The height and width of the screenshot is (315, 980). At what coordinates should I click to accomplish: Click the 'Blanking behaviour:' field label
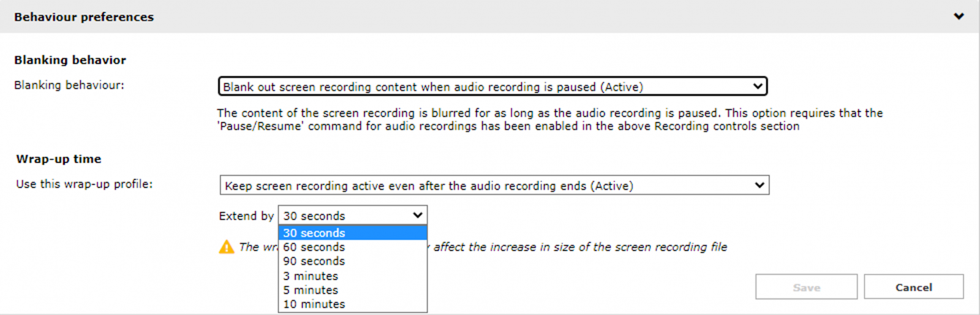69,85
